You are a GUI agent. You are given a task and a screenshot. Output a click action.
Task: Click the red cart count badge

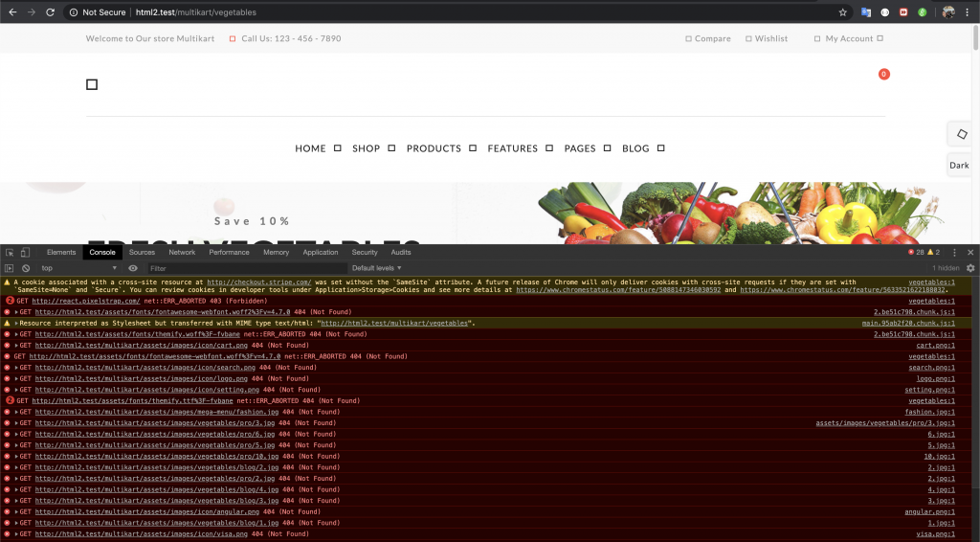click(883, 74)
